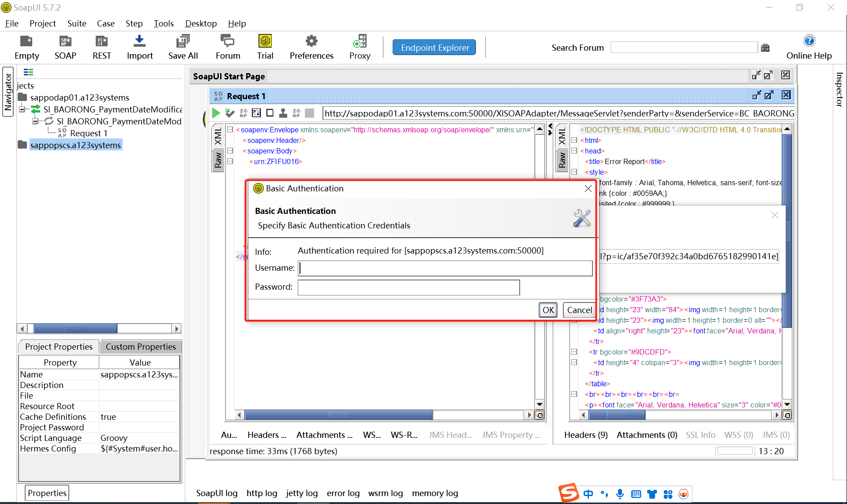Image resolution: width=847 pixels, height=504 pixels.
Task: Click the Username input field
Action: click(x=445, y=268)
